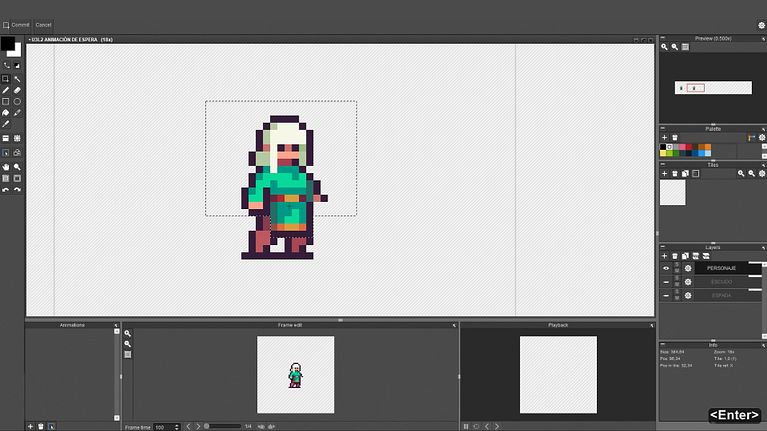
Task: Show the ESPADA layer
Action: point(666,296)
